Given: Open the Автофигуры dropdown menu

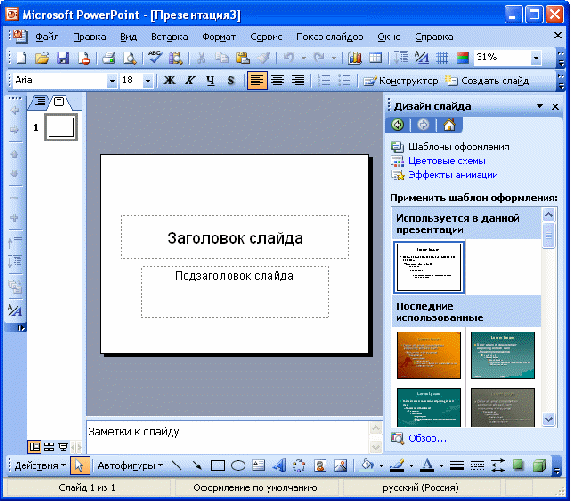Looking at the screenshot, I should click(130, 466).
